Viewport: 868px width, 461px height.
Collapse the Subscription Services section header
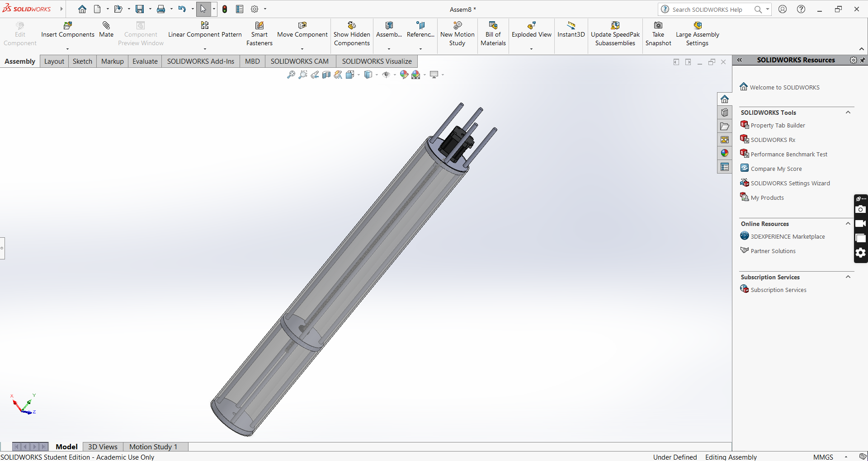(x=848, y=277)
